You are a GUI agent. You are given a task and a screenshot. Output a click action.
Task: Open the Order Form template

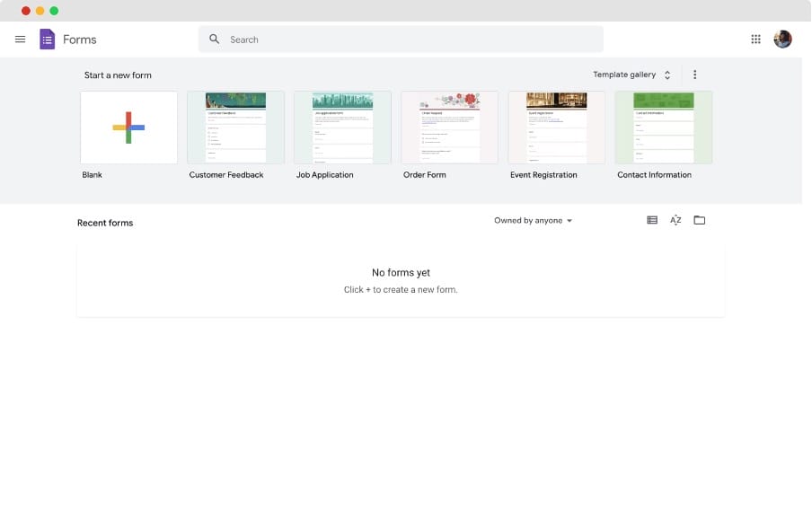coord(449,128)
